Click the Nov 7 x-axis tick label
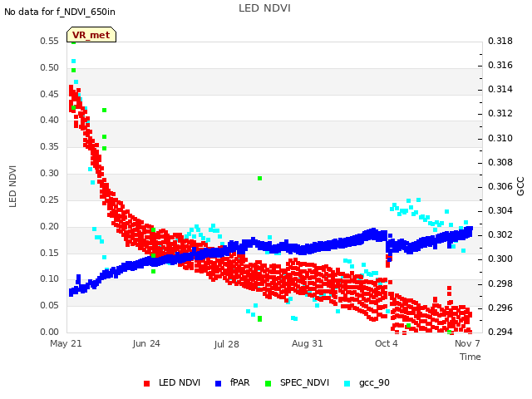Screen dimensions: 532x399 [x=467, y=343]
